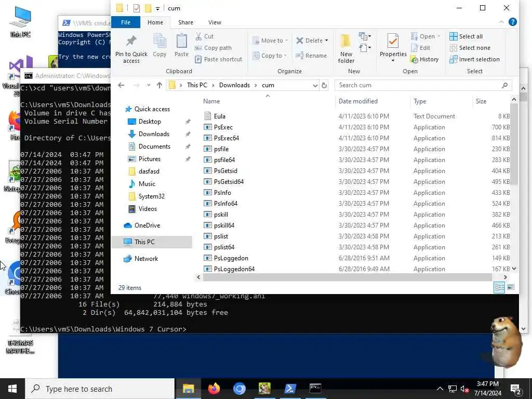Switch to Large icons view in status bar
532x399 pixels.
(511, 288)
